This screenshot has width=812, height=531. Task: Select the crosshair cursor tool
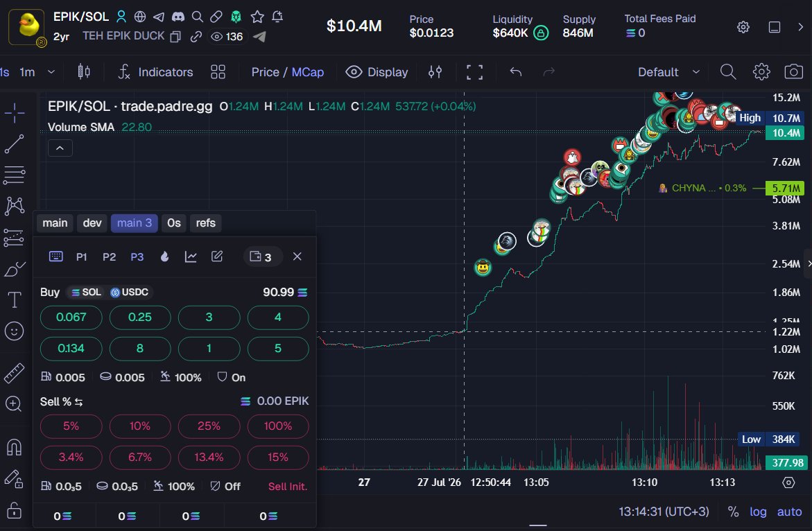click(15, 112)
